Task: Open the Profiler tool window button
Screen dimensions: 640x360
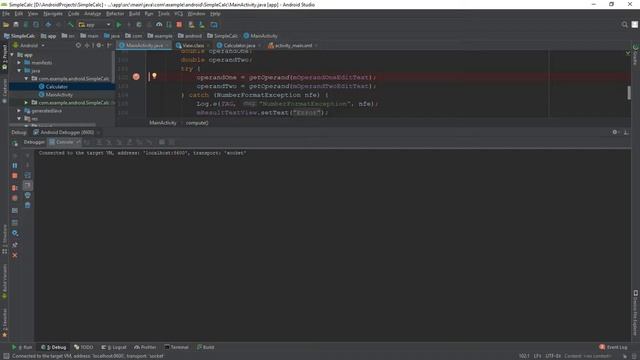Action: click(145, 347)
